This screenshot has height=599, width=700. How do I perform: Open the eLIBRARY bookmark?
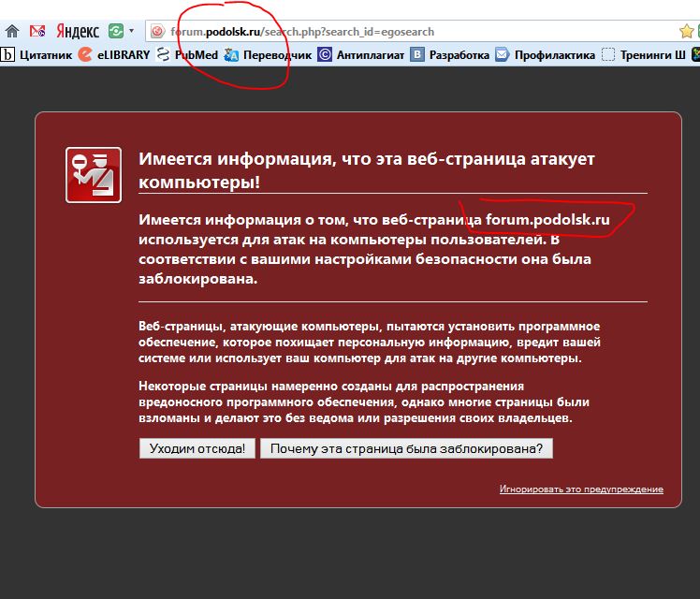114,55
